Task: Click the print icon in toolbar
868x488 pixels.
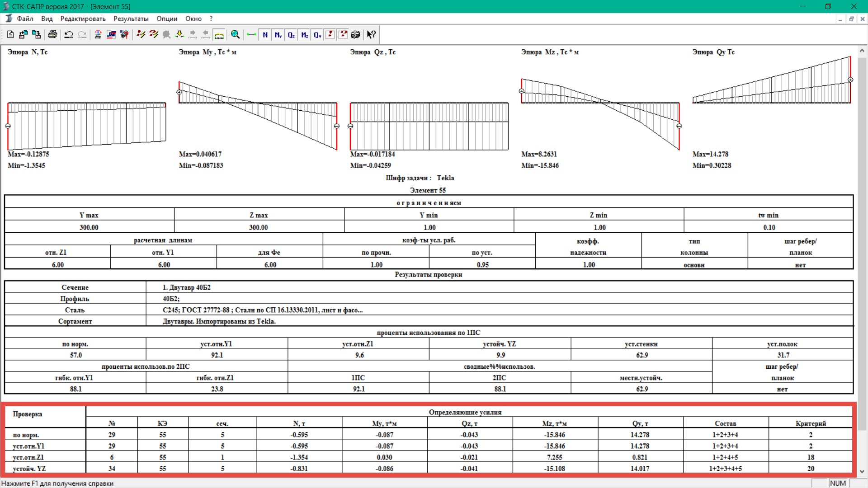Action: point(52,35)
